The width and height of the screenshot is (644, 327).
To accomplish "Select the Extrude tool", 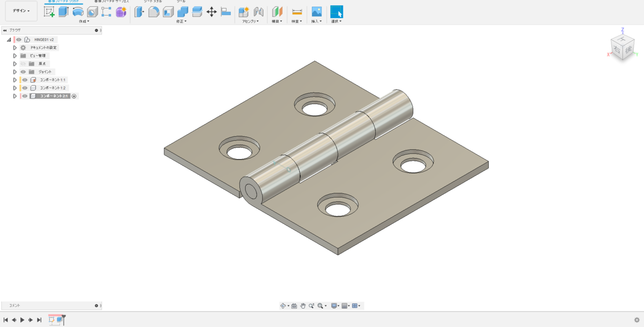I will (x=63, y=12).
